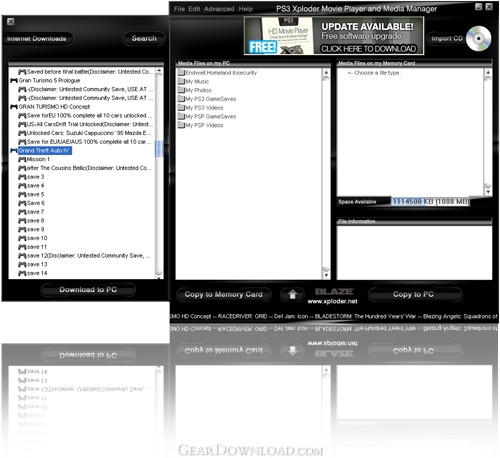This screenshot has width=500, height=458.
Task: Select 'Unlocked Cars: Suzuki Cappuccino' save entry
Action: point(85,133)
